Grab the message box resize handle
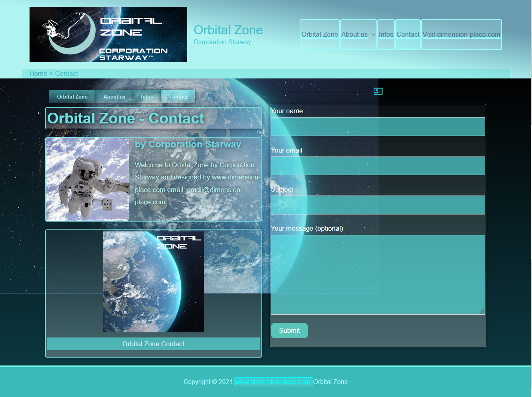Image resolution: width=532 pixels, height=397 pixels. point(482,311)
